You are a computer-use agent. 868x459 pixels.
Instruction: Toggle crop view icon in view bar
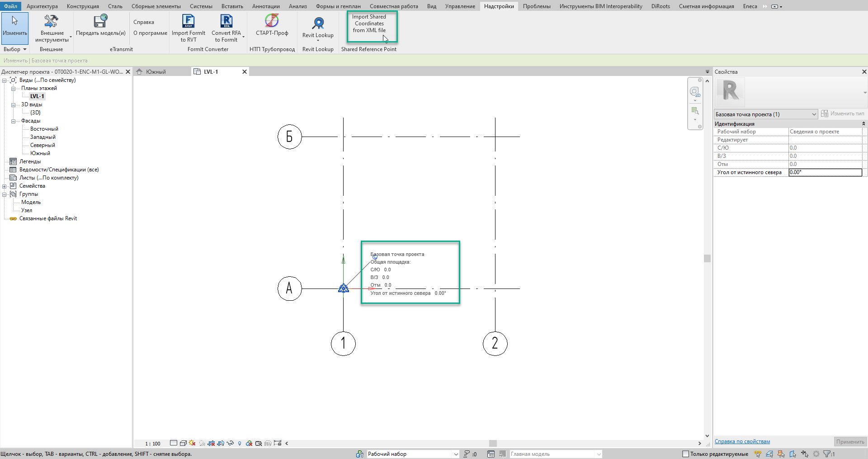click(211, 443)
